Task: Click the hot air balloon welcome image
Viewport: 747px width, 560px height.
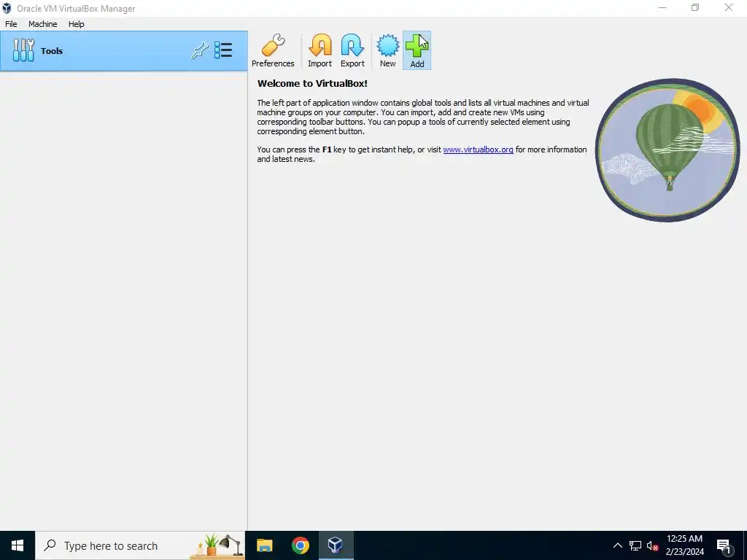Action: click(667, 150)
